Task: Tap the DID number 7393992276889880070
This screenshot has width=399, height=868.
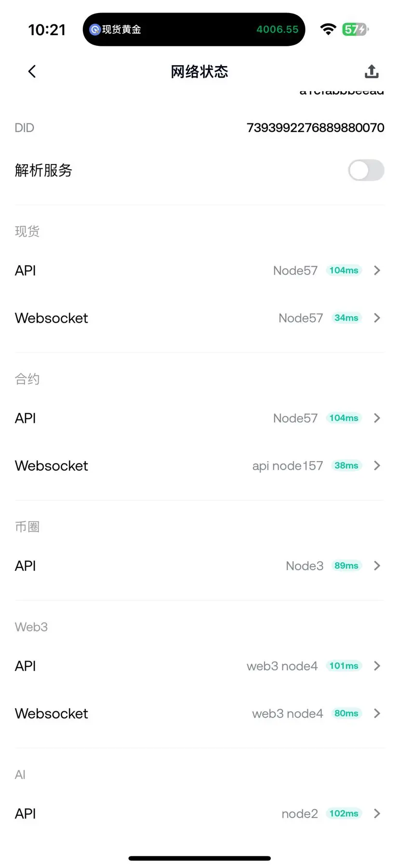Action: pos(315,128)
